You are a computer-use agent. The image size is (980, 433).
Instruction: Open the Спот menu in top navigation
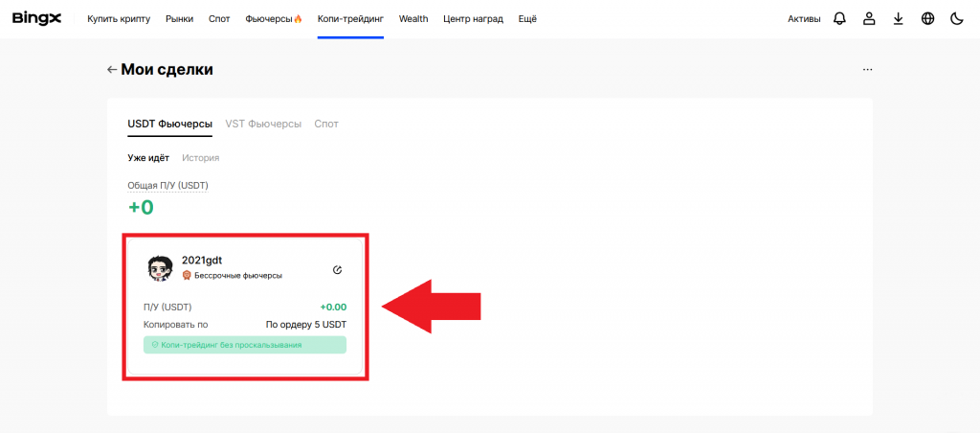(x=219, y=19)
